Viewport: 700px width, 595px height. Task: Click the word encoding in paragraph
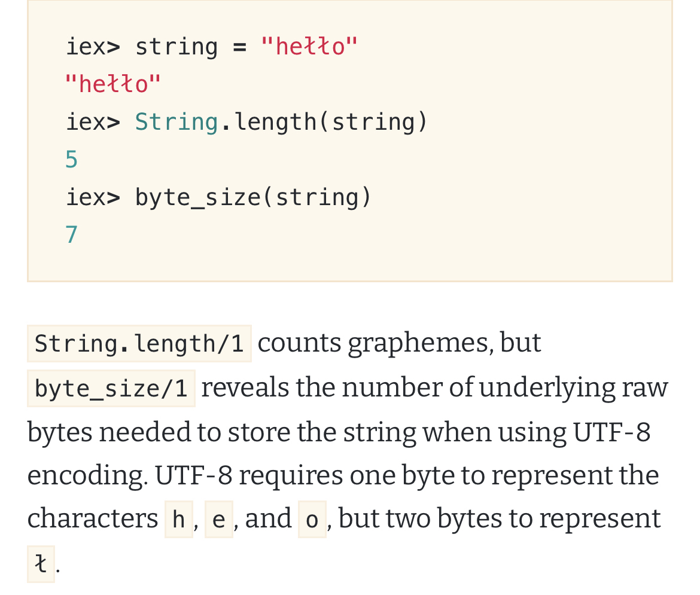87,476
